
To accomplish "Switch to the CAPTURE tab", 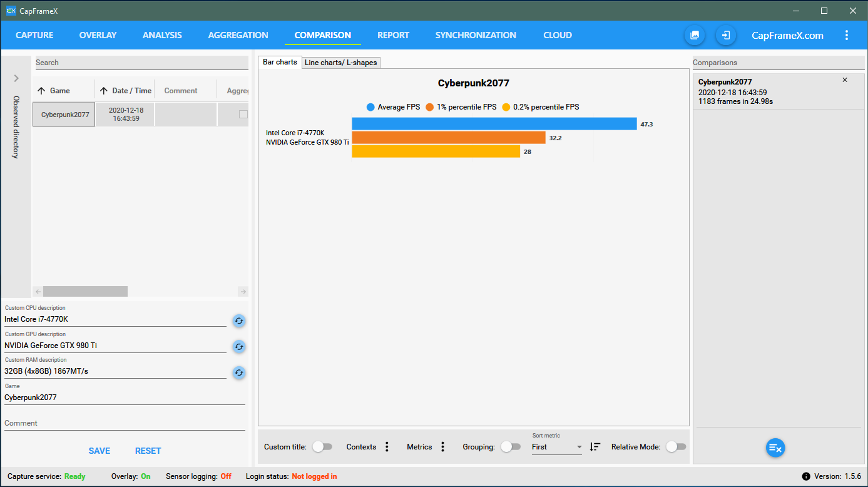I will point(34,35).
